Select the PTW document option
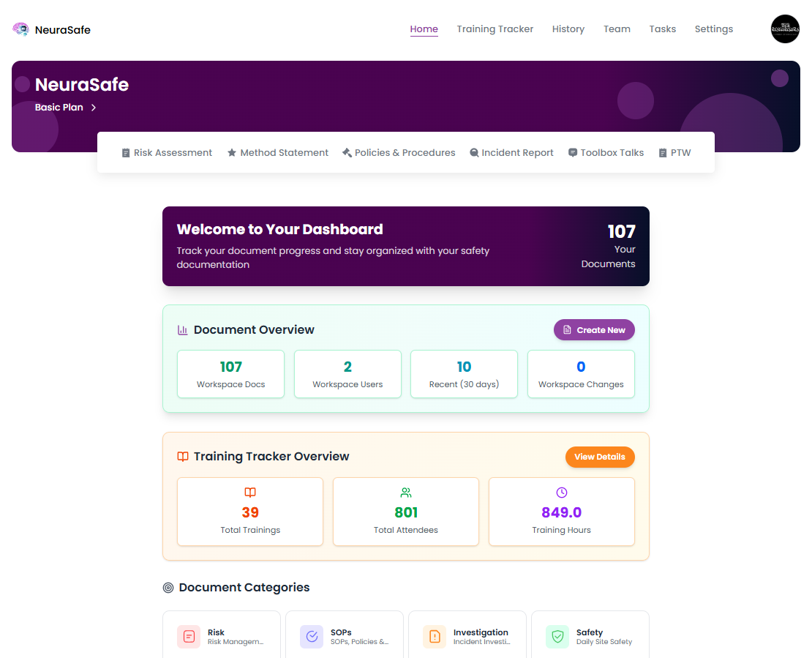 point(675,153)
